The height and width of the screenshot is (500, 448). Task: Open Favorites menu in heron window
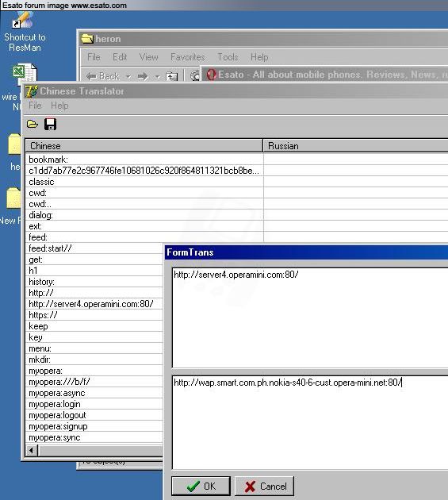[x=188, y=57]
